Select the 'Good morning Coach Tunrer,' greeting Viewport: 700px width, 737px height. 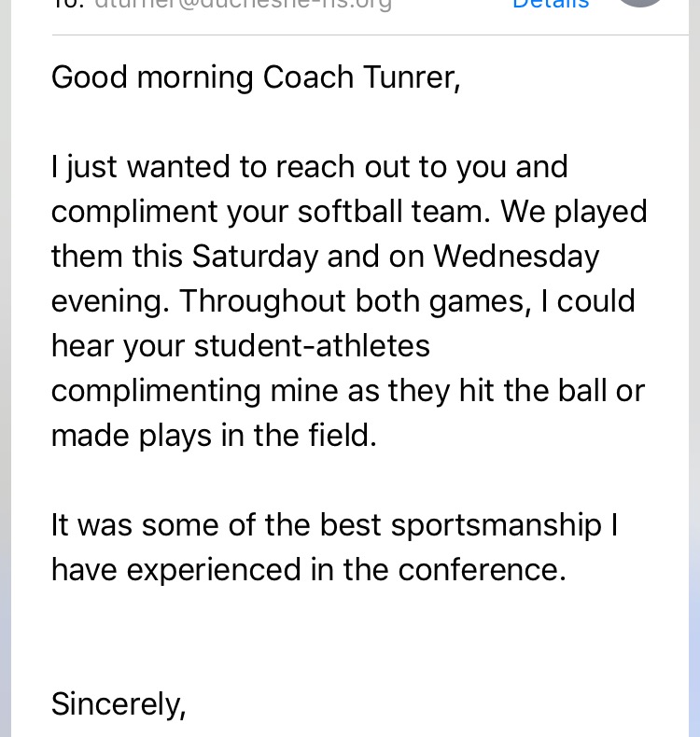coord(256,77)
